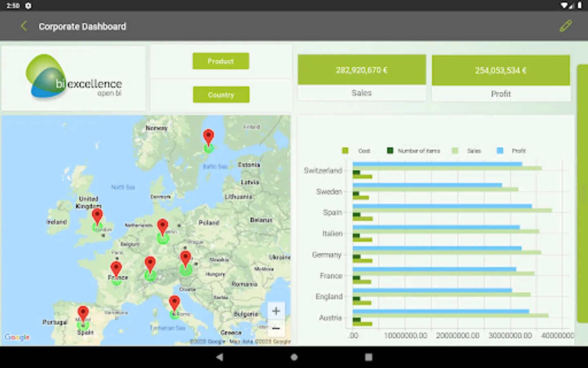
Task: Open recent apps square button
Action: 368,357
